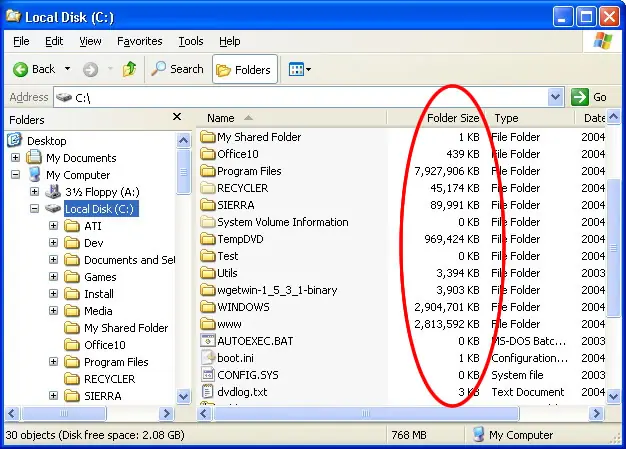Sort by Folder Size column header
This screenshot has height=449, width=626.
pos(437,118)
